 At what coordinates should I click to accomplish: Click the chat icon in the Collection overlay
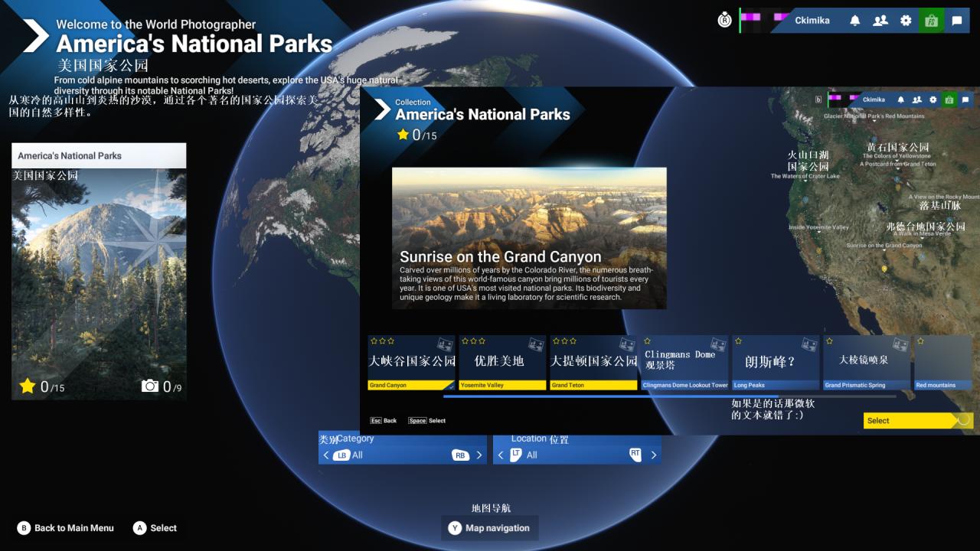click(965, 99)
